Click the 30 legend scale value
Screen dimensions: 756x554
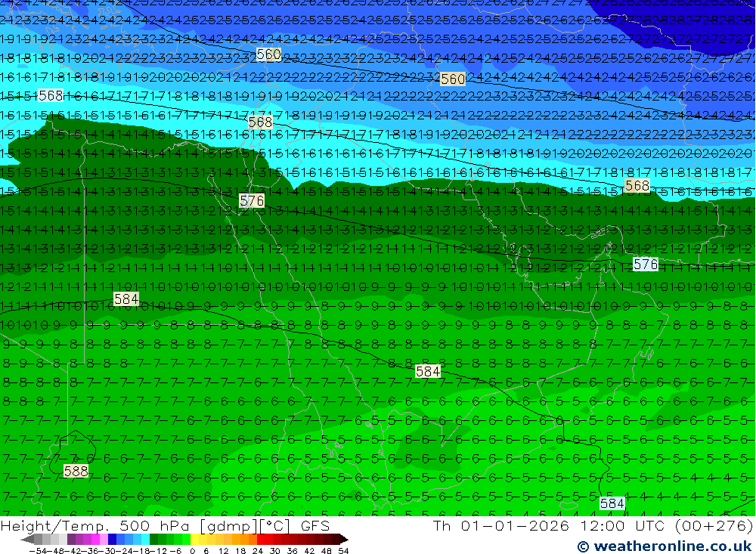275,551
